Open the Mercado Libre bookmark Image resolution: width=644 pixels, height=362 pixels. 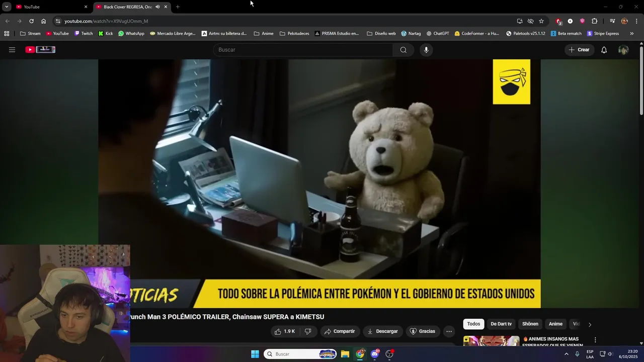coord(173,34)
